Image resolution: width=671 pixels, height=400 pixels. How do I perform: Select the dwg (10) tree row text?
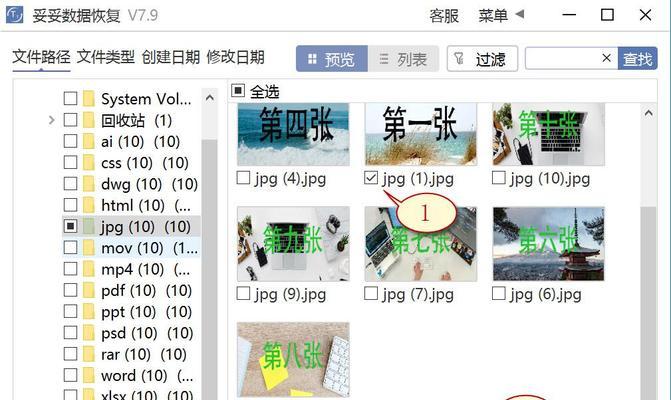(x=149, y=184)
